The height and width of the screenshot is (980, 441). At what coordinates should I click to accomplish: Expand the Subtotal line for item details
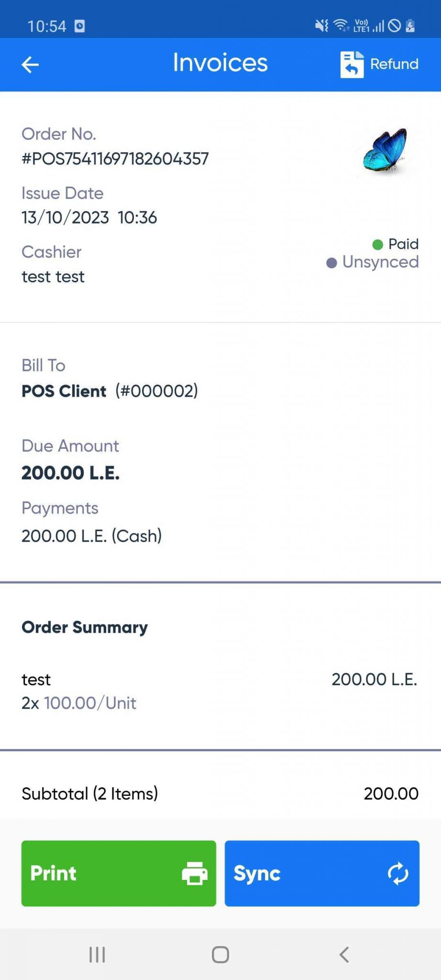coord(89,793)
